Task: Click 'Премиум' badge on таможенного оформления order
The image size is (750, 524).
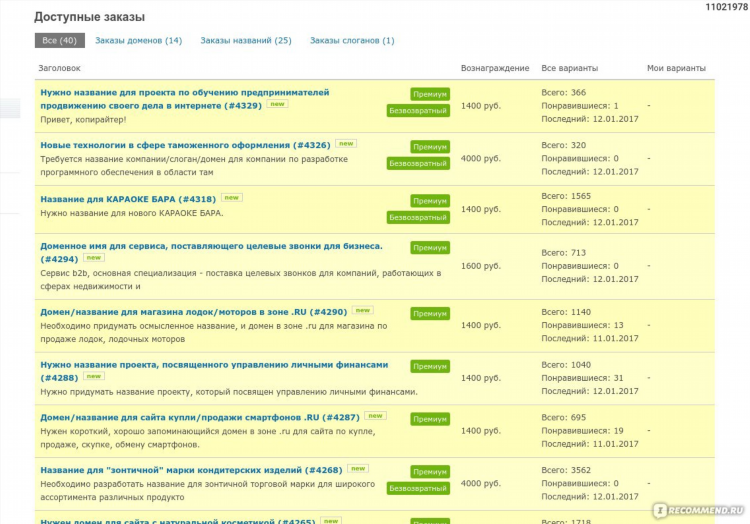Action: (430, 147)
